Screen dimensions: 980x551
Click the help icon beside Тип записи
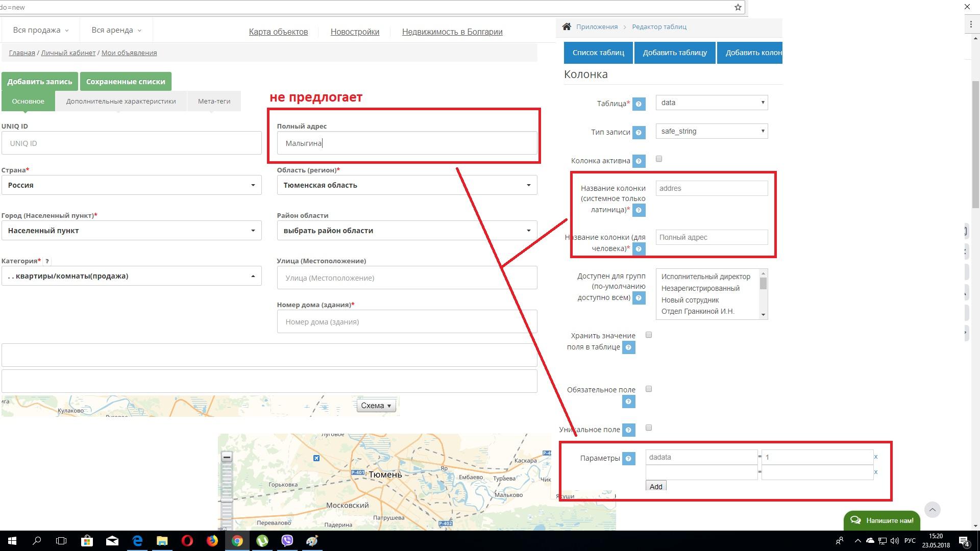coord(639,132)
